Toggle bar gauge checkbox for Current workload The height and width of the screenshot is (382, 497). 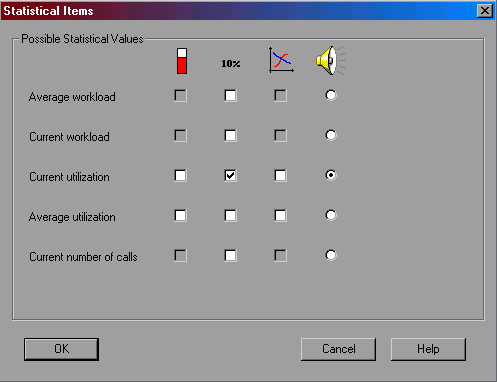click(x=180, y=136)
